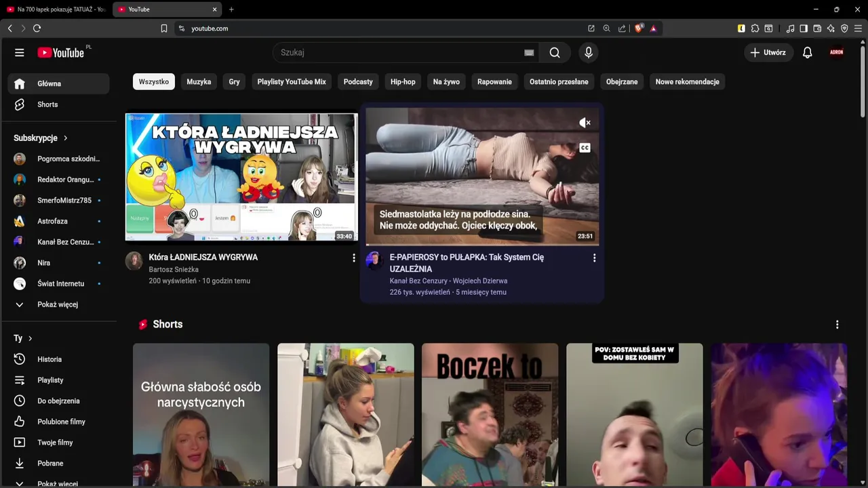Click the search magnifier button

point(555,53)
